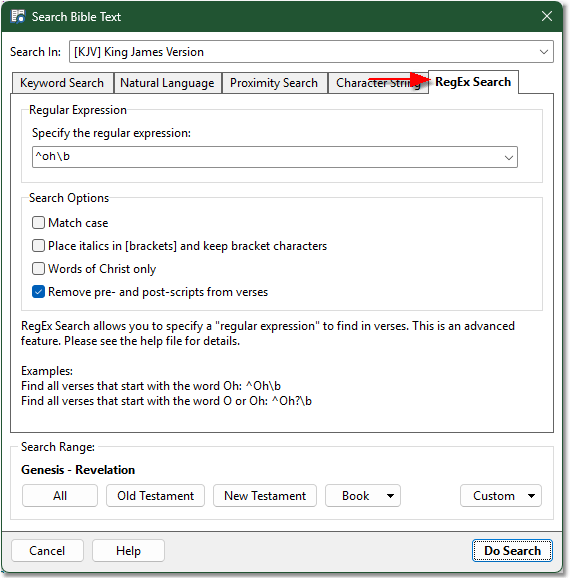This screenshot has height=580, width=570.
Task: Click the Search Bible Text app icon
Action: (17, 17)
